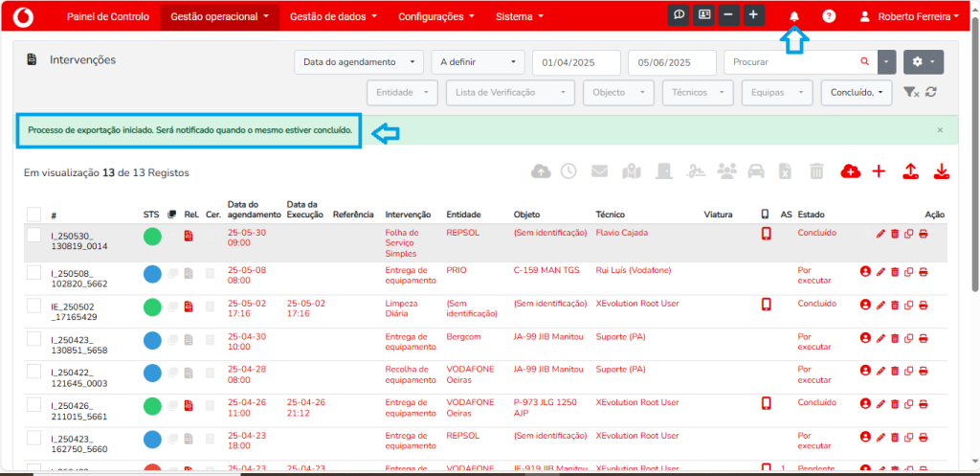Refresh the interventions list

[x=931, y=92]
